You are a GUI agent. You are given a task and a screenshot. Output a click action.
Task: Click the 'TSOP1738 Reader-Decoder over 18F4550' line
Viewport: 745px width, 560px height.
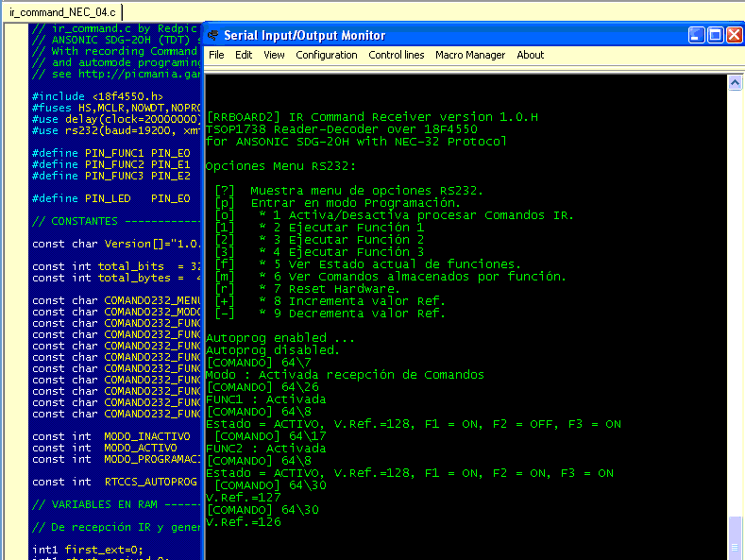342,129
